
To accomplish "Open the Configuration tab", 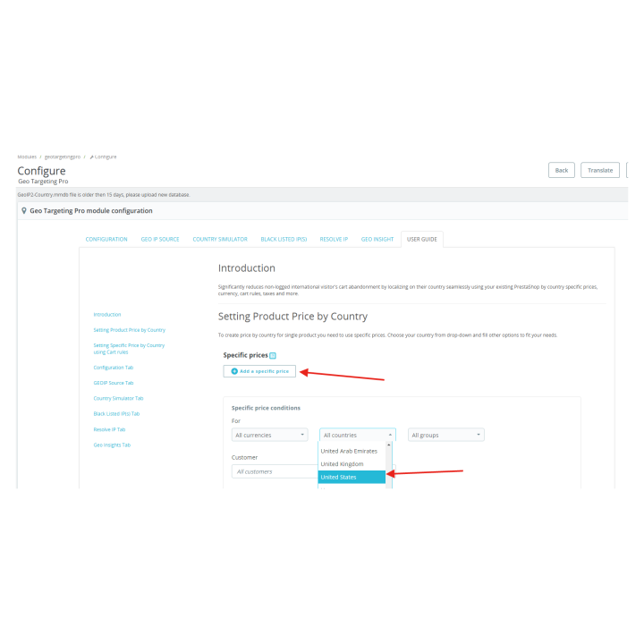I will pyautogui.click(x=106, y=239).
